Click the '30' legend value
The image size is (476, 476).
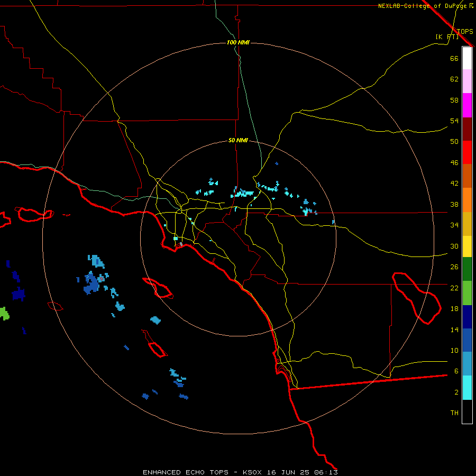coord(454,246)
